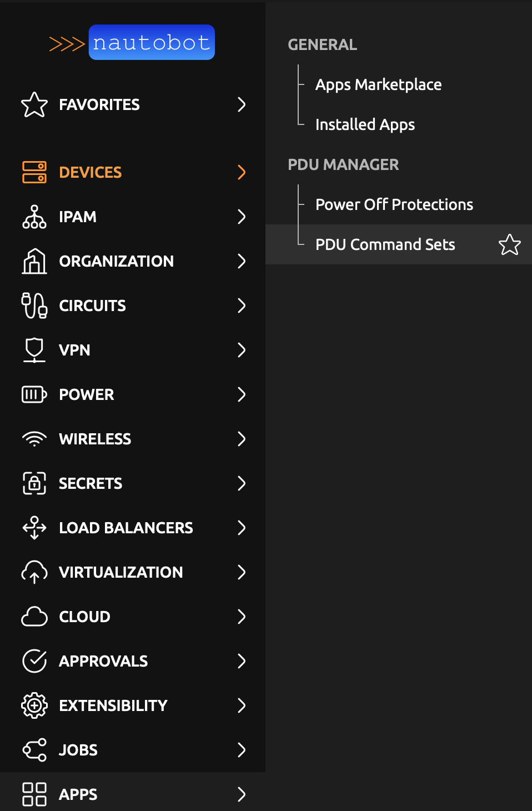Click the PDU MANAGER section heading

point(343,164)
